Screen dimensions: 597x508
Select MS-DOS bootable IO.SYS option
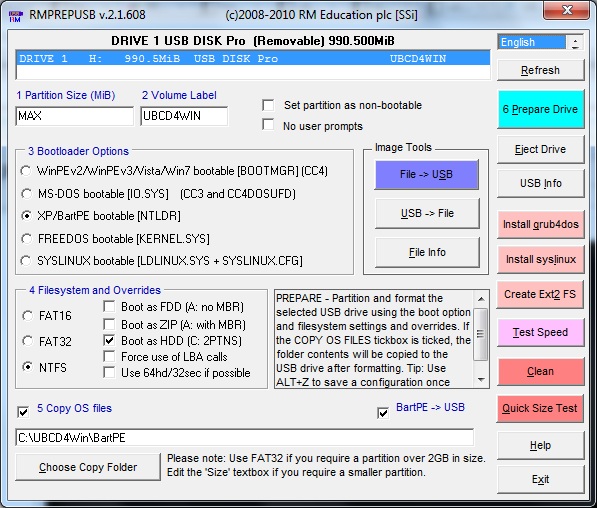click(x=26, y=194)
